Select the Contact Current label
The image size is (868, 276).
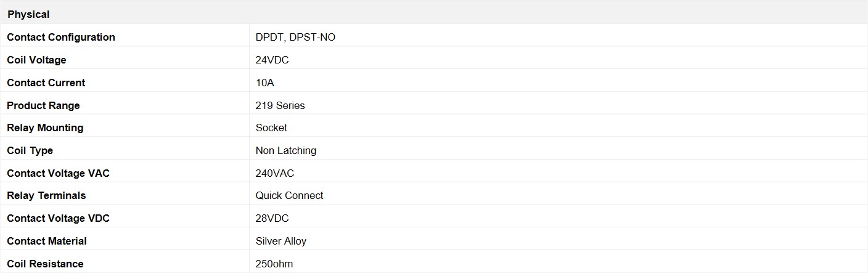46,83
